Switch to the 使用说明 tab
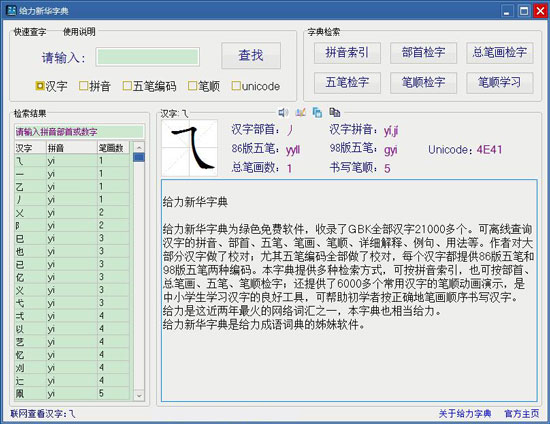Image resolution: width=550 pixels, height=424 pixels. click(79, 32)
